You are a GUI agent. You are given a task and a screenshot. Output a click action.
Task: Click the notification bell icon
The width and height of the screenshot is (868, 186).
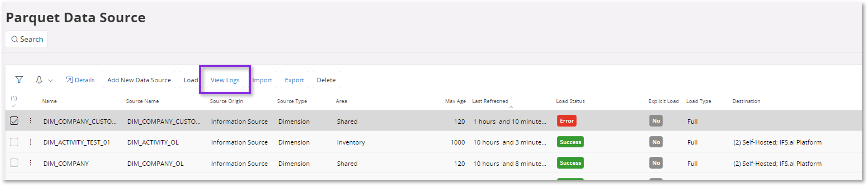click(39, 80)
